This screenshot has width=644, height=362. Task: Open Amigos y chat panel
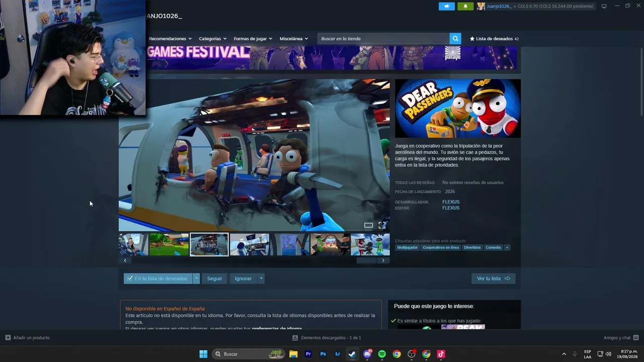[x=621, y=338]
